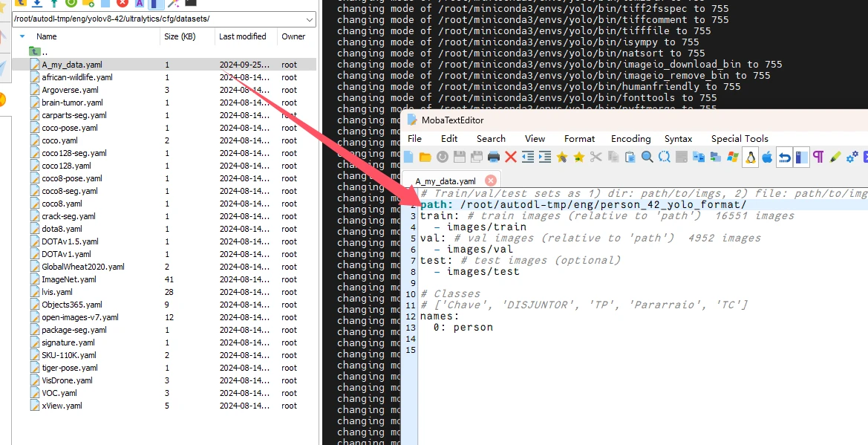Open the File menu in MobaTextEditor
The height and width of the screenshot is (445, 868).
[x=414, y=138]
